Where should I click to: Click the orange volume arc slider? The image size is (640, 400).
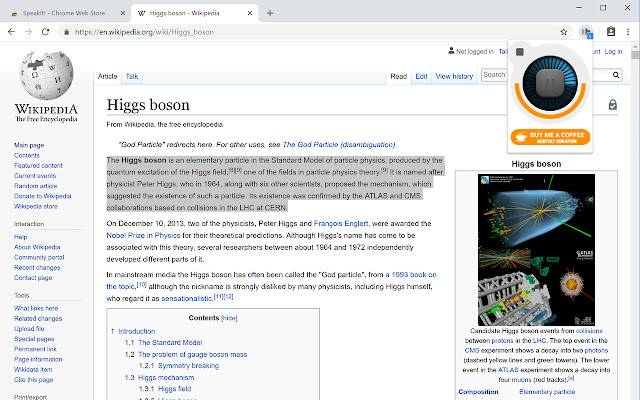pos(550,116)
